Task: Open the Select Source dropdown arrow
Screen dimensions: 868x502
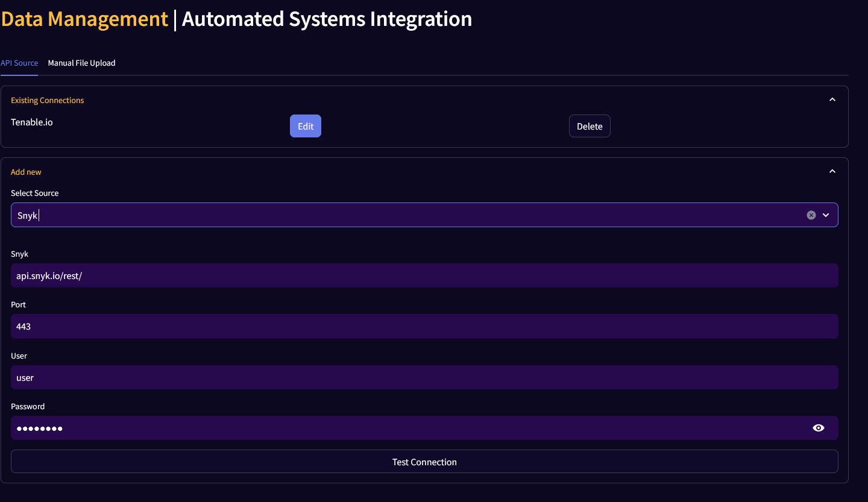Action: pyautogui.click(x=826, y=215)
